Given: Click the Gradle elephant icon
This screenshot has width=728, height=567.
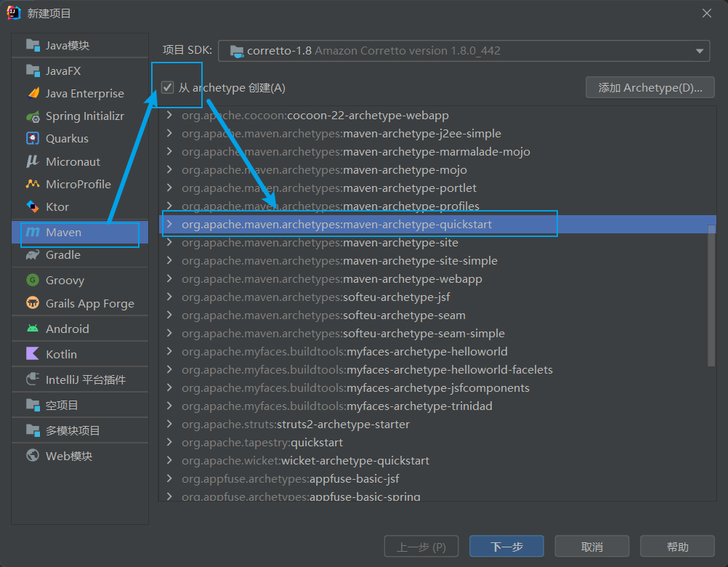Looking at the screenshot, I should click(x=33, y=255).
